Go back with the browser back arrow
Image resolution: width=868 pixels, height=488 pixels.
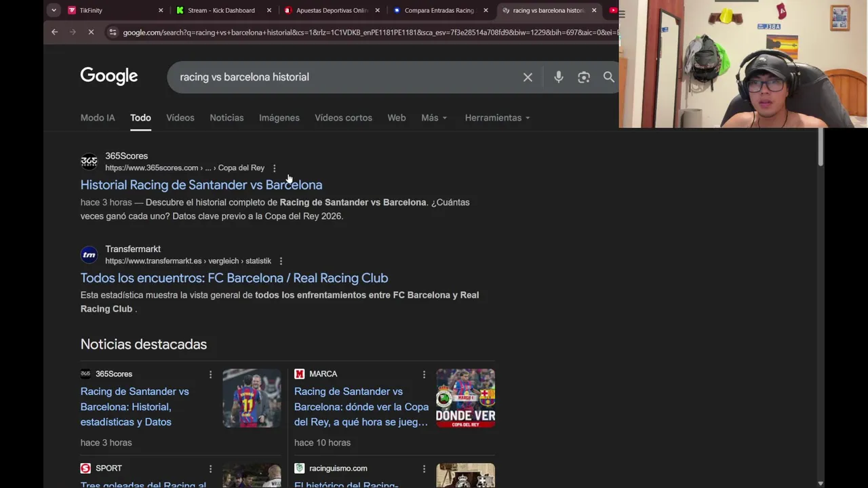click(x=54, y=32)
